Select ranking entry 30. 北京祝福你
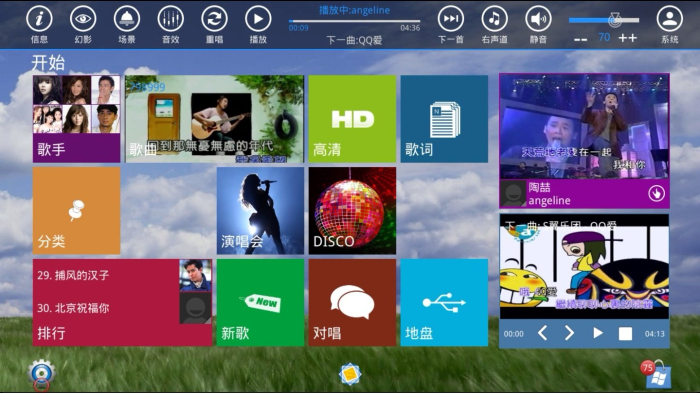The height and width of the screenshot is (393, 700). tap(73, 308)
